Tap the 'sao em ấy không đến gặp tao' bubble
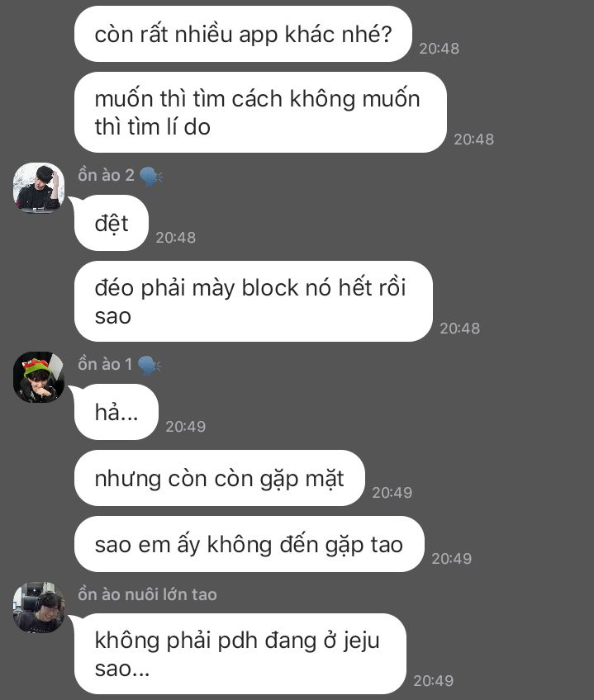Viewport: 594px width, 700px height. (x=249, y=544)
